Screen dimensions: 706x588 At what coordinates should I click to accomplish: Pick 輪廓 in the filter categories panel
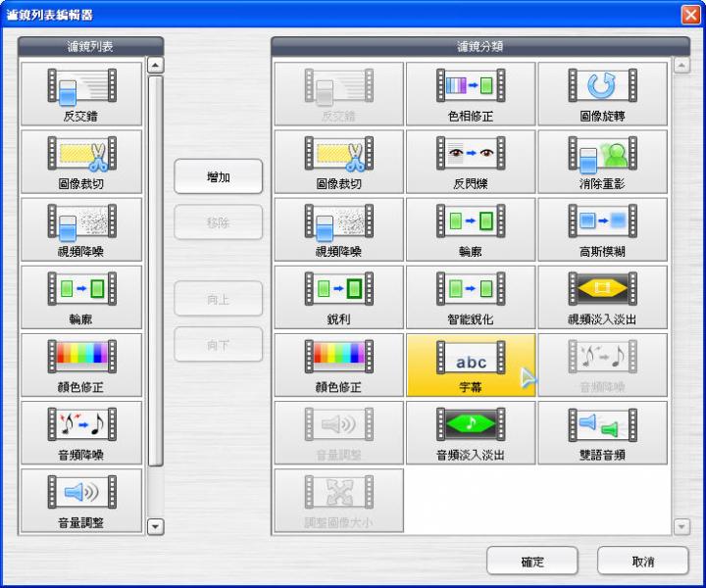click(471, 229)
